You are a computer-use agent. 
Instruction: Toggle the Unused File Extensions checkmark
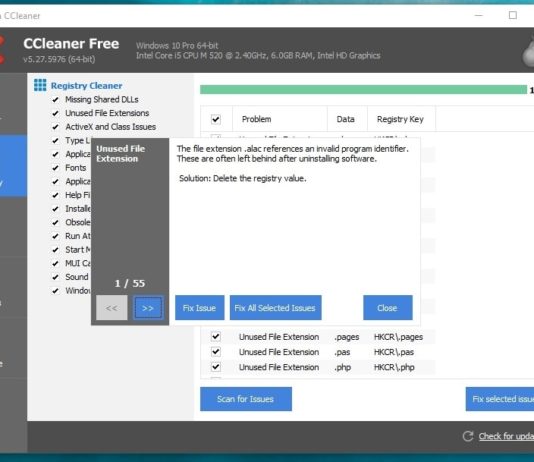(55, 113)
